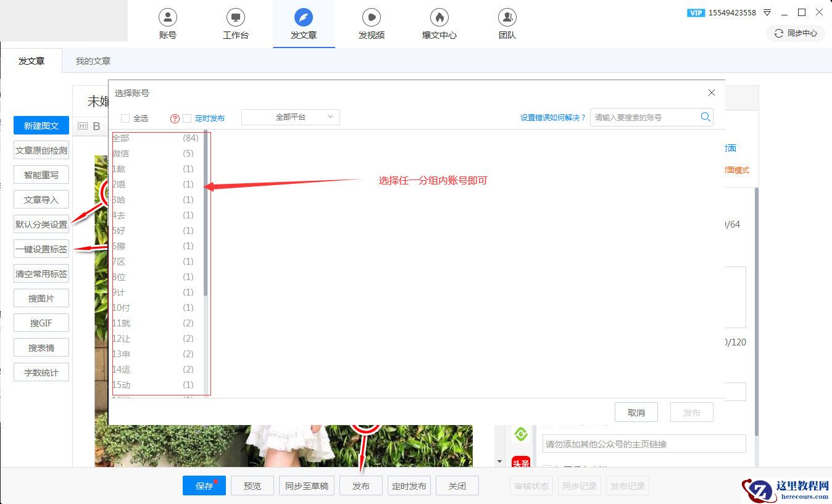This screenshot has height=504, width=832.
Task: Click the 同步至草稿 button
Action: (307, 485)
